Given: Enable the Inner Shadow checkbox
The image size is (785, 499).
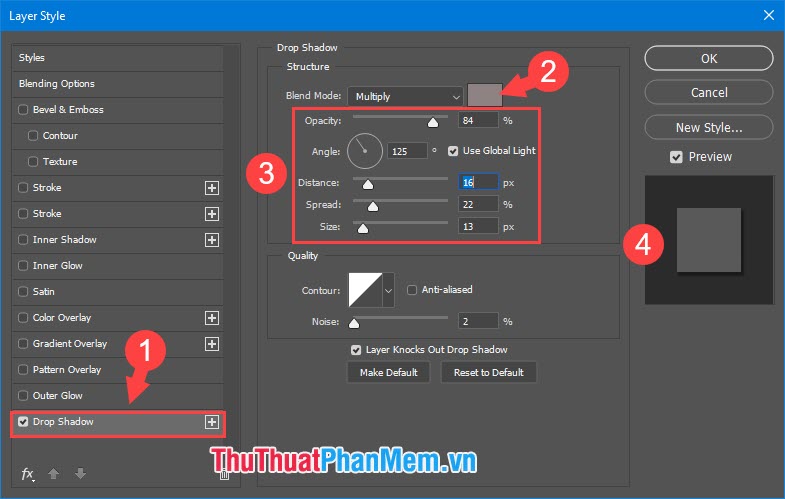Looking at the screenshot, I should click(x=23, y=240).
